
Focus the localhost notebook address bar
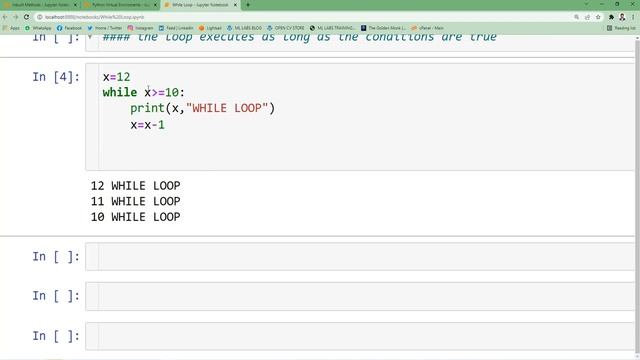point(302,17)
